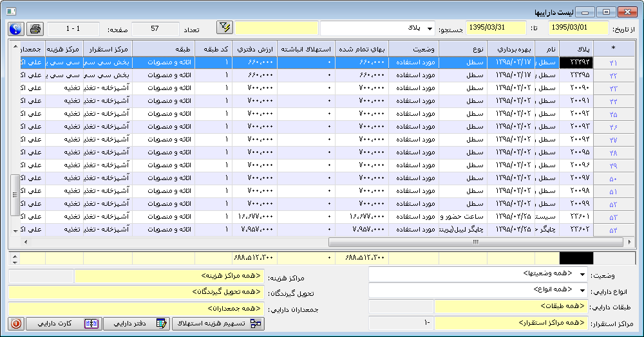Select the همه مراكز هزينه field
The width and height of the screenshot is (644, 337).
pos(169,276)
